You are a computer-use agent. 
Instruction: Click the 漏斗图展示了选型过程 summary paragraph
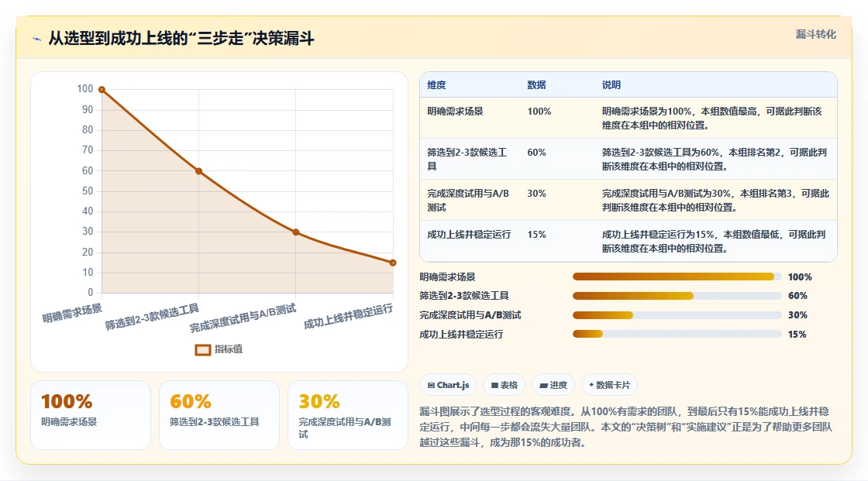point(626,427)
